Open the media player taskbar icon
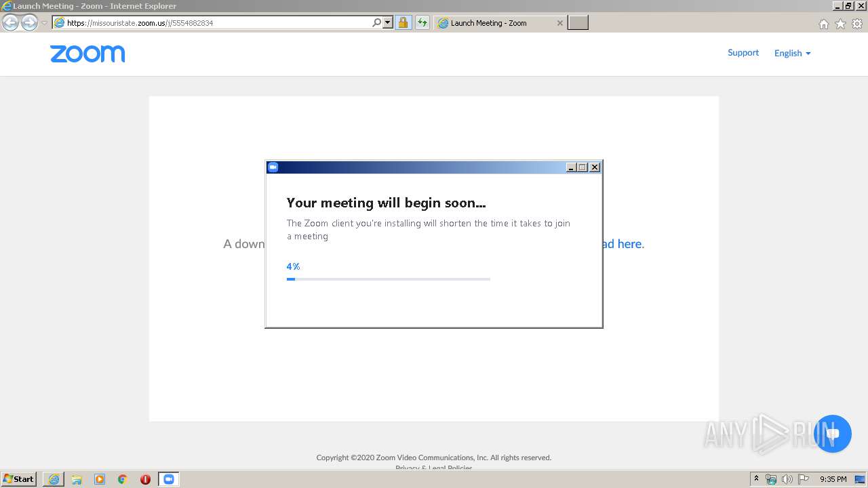 (x=100, y=479)
